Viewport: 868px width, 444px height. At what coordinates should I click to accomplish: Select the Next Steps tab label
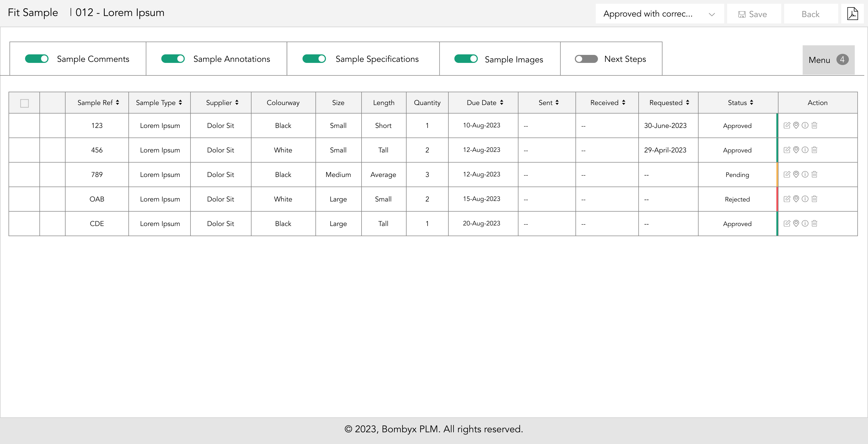(x=625, y=59)
